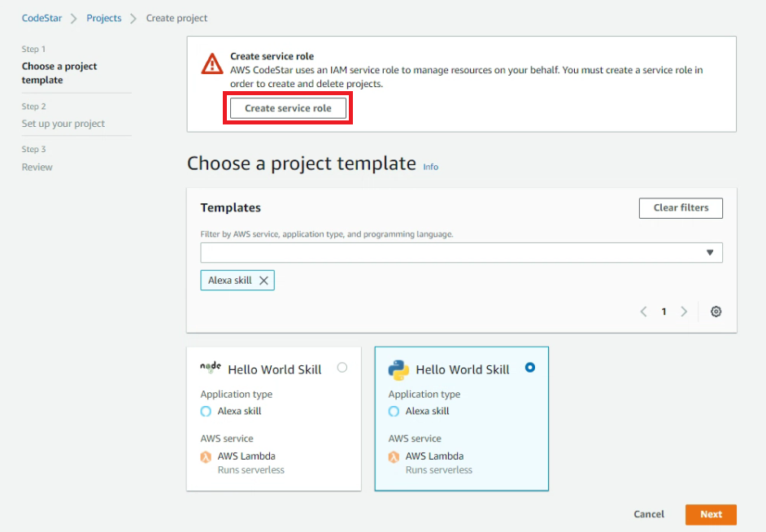The image size is (766, 532).
Task: Click Alexa skill ring icon in Node.js card
Action: point(206,412)
